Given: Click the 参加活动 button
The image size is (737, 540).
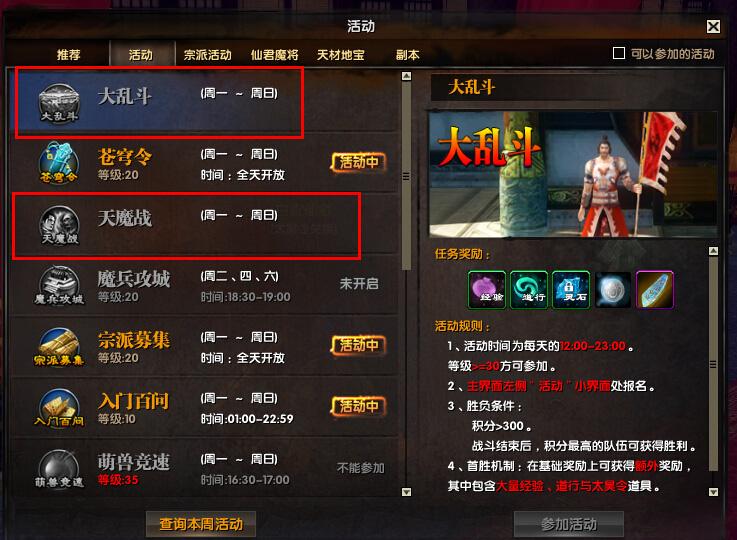Looking at the screenshot, I should tap(569, 524).
